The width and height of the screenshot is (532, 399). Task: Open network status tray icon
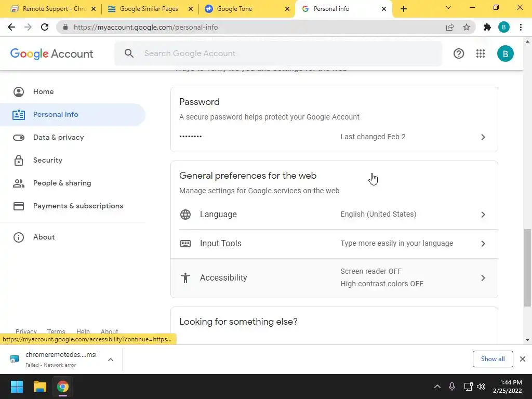point(468,387)
